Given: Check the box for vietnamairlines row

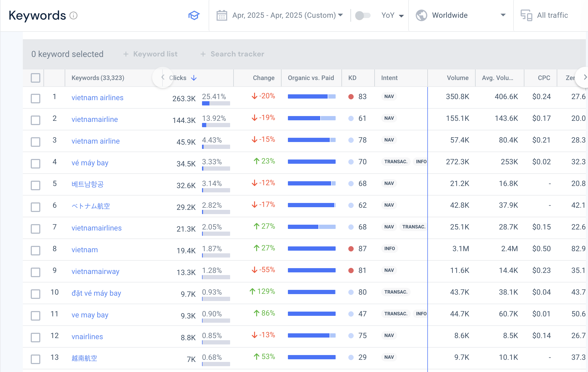Looking at the screenshot, I should tap(36, 229).
